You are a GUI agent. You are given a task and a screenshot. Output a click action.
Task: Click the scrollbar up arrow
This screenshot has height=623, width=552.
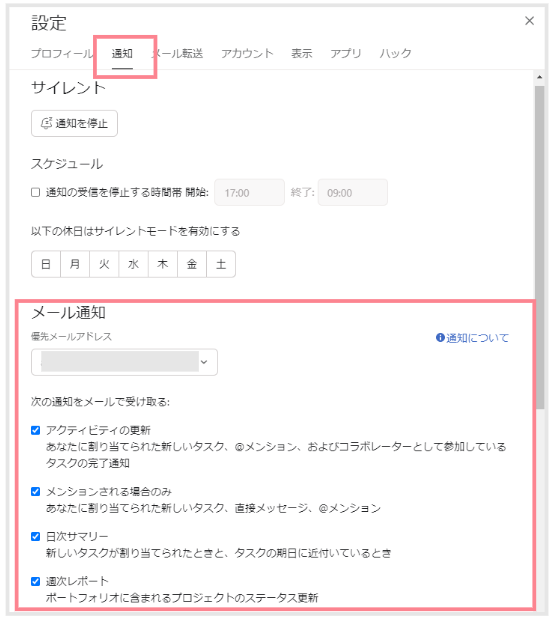(539, 77)
